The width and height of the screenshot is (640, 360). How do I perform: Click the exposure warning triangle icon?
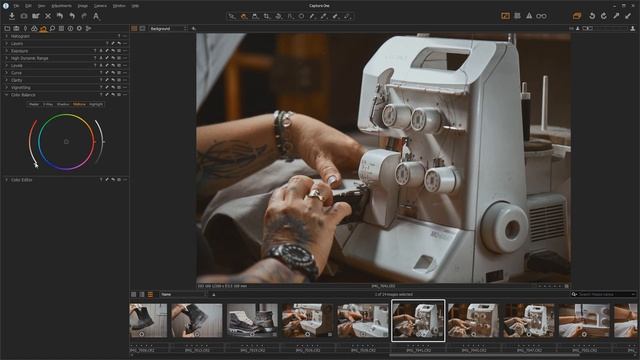pos(529,16)
